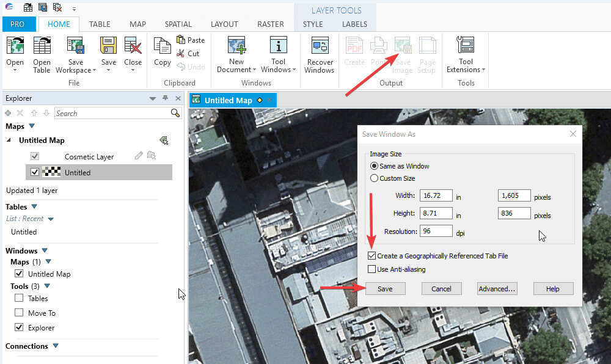Click the Advanced... button

tap(497, 289)
